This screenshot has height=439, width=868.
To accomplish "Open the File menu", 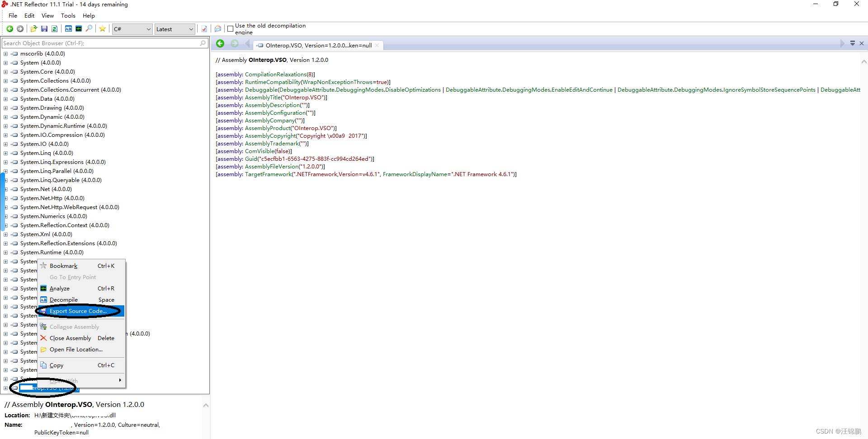I will click(x=13, y=15).
